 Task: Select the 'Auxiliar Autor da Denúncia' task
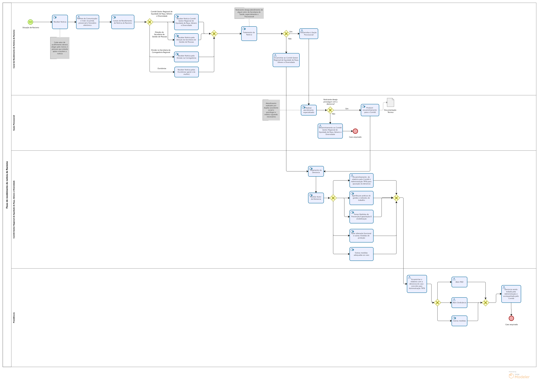316,198
